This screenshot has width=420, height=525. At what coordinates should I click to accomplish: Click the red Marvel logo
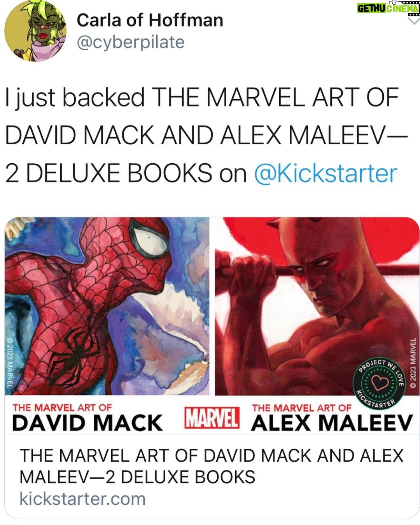[x=212, y=418]
